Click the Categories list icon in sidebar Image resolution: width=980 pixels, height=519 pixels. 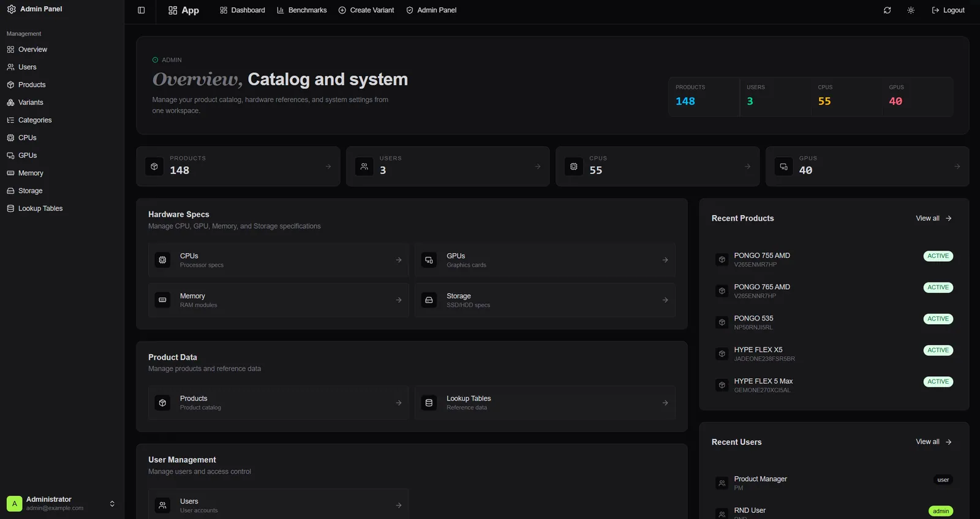point(10,121)
